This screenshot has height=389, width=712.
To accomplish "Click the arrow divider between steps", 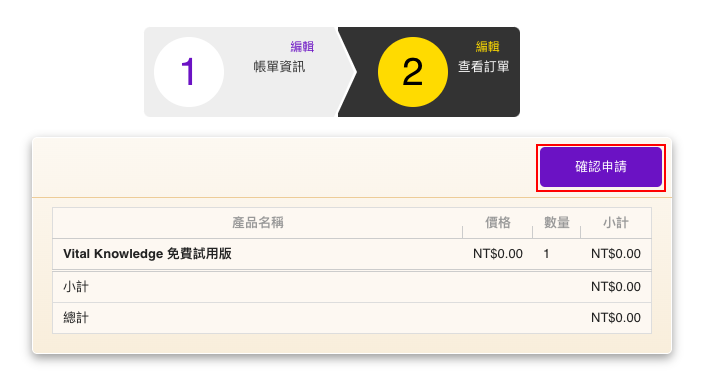I will click(x=346, y=72).
